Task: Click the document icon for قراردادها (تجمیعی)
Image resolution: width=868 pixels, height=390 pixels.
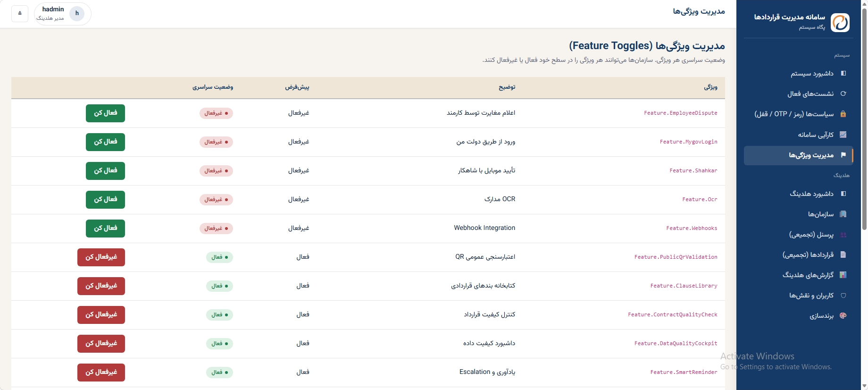Action: point(843,254)
